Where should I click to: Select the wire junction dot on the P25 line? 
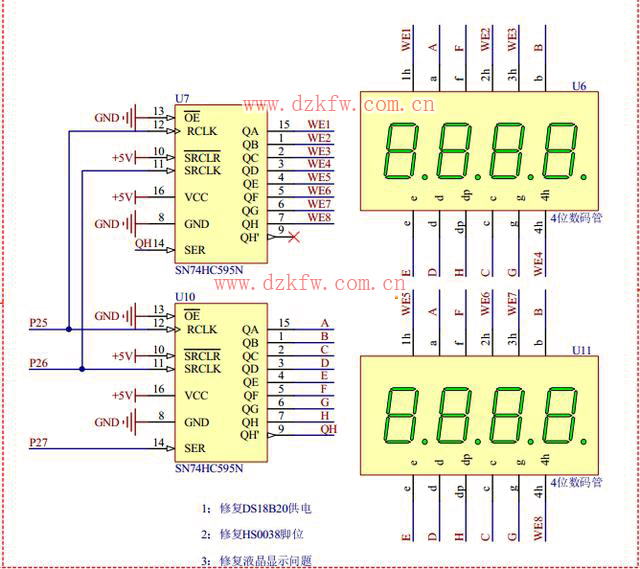tap(68, 328)
